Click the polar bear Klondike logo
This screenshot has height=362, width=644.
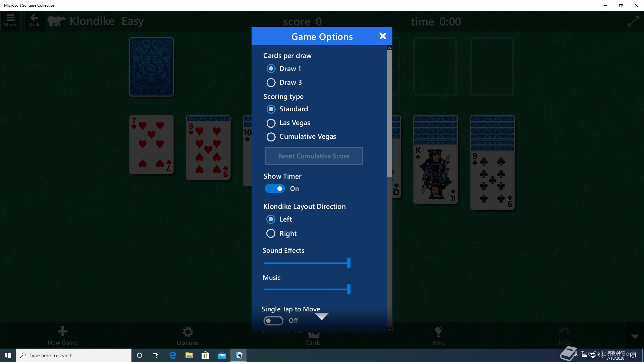pyautogui.click(x=56, y=21)
